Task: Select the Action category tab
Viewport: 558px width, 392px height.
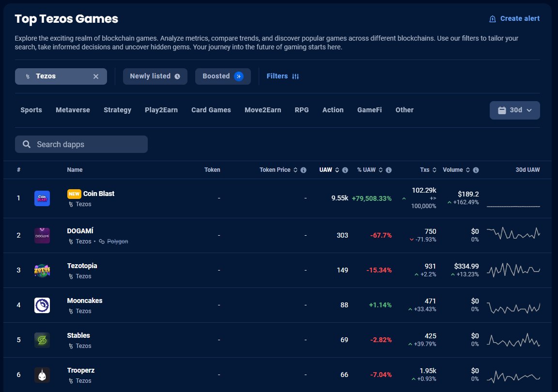Action: tap(333, 110)
